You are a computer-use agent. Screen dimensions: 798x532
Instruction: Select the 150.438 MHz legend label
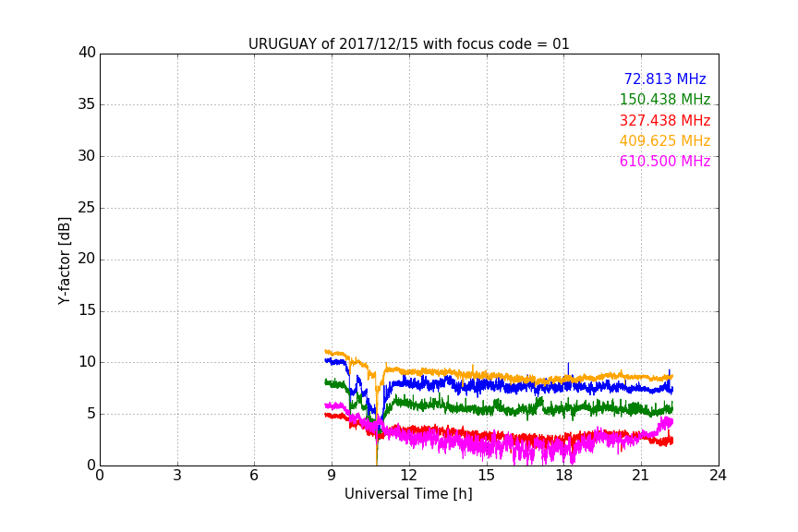(665, 99)
